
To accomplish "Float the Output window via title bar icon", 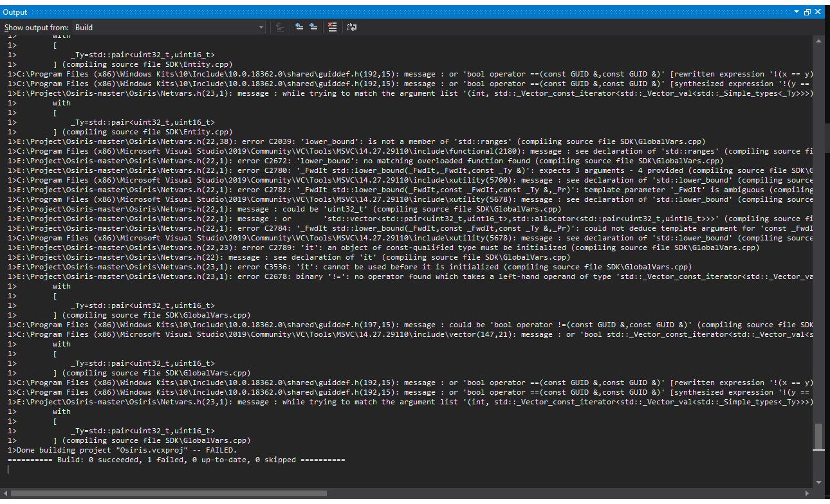I will coord(807,12).
